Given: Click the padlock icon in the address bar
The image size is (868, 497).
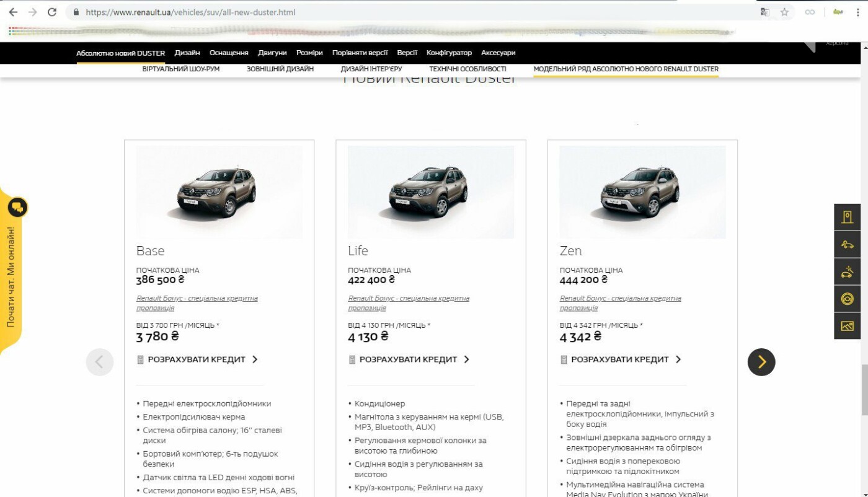Looking at the screenshot, I should pos(76,12).
